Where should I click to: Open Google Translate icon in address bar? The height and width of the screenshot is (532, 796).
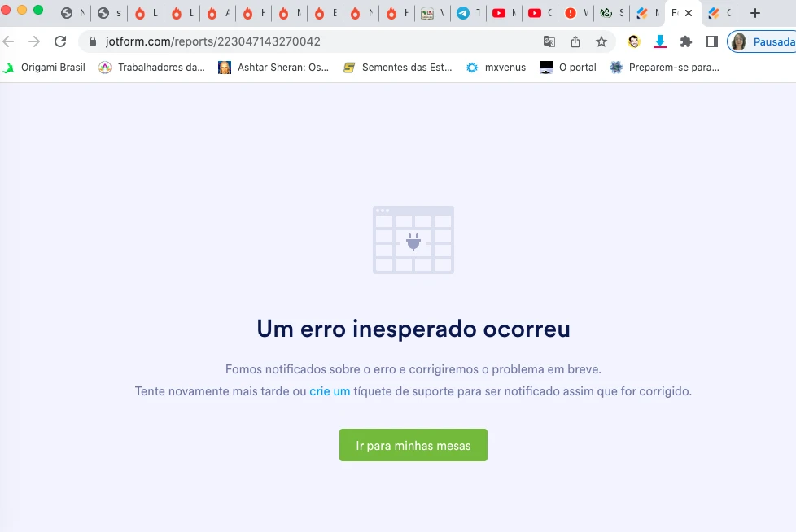(549, 41)
